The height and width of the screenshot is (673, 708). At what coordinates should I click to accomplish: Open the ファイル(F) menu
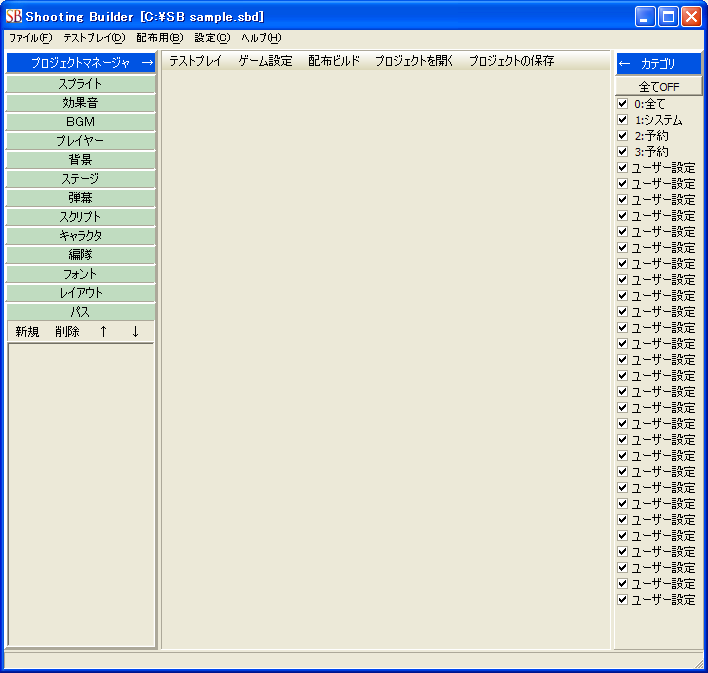tap(31, 38)
